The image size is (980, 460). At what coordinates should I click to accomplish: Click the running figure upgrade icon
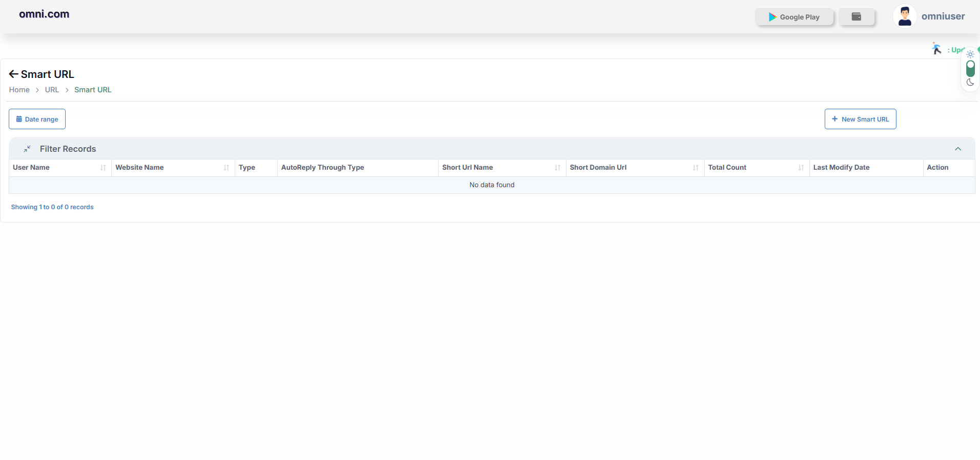(937, 49)
